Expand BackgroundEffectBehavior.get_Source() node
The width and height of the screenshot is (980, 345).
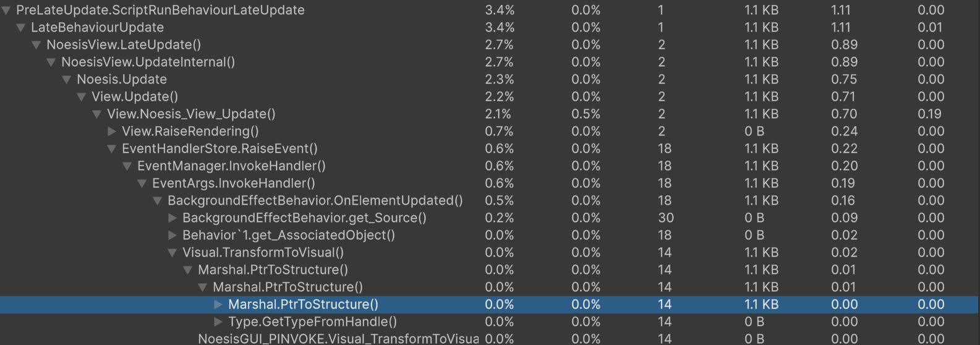point(173,218)
